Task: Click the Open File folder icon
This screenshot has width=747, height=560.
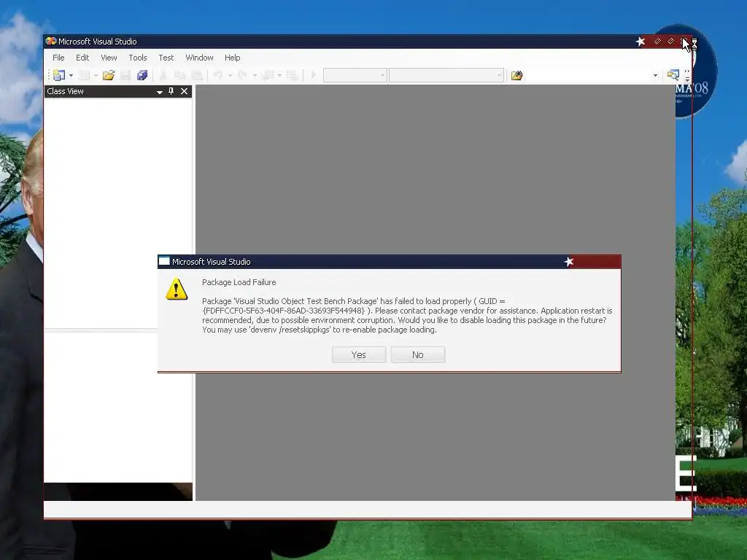Action: click(109, 75)
